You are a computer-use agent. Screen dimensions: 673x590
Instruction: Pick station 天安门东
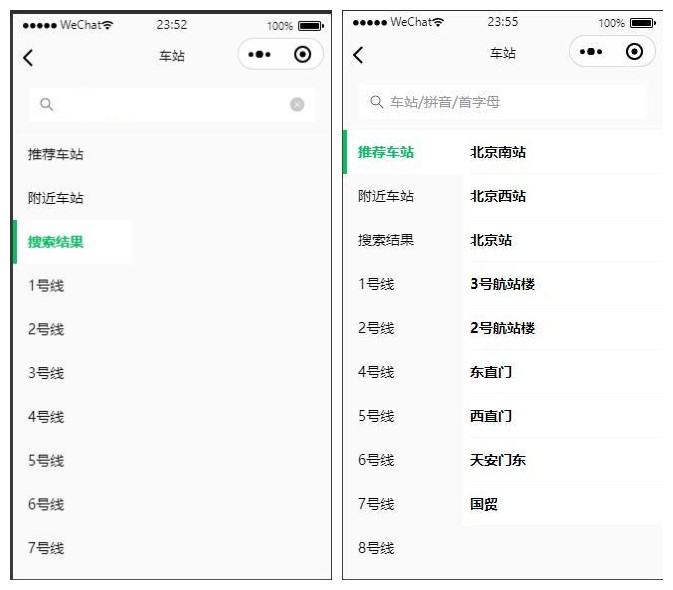tap(563, 460)
